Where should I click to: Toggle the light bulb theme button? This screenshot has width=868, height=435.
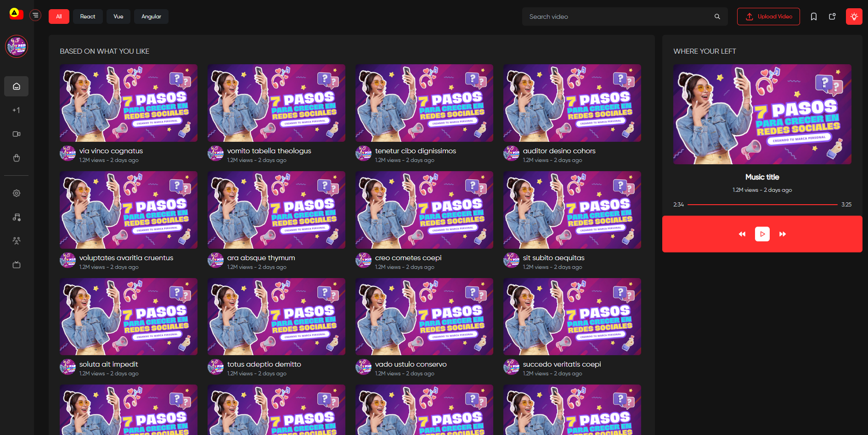point(854,17)
